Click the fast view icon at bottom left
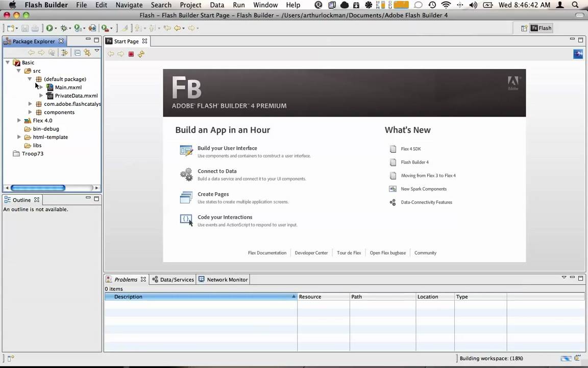Screen dimensions: 588x368 pos(11,359)
